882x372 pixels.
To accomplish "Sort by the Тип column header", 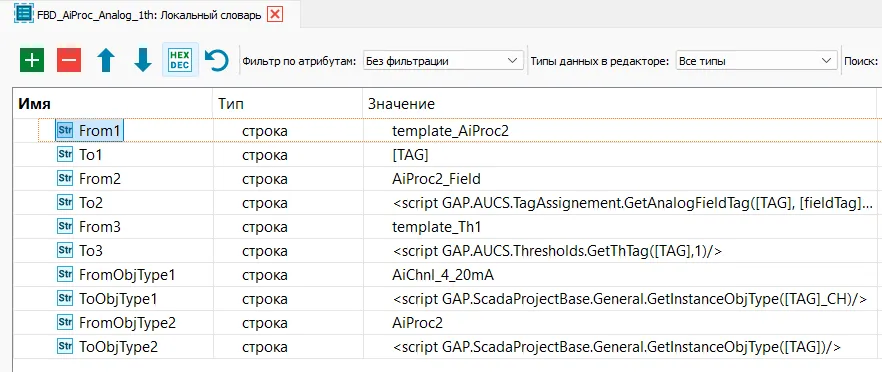I will pyautogui.click(x=287, y=104).
